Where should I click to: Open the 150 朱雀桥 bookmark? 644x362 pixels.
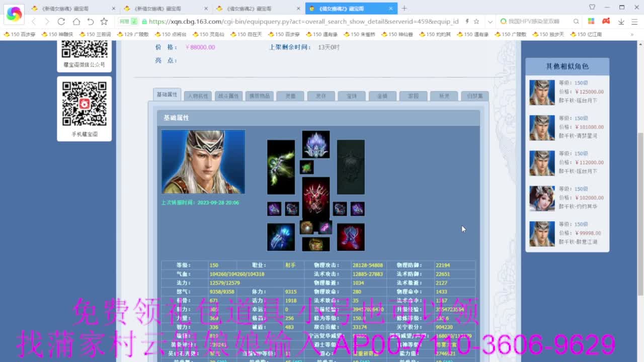tap(359, 34)
